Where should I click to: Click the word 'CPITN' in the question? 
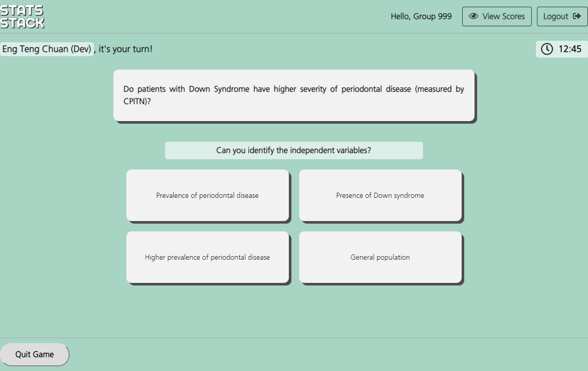(x=135, y=102)
